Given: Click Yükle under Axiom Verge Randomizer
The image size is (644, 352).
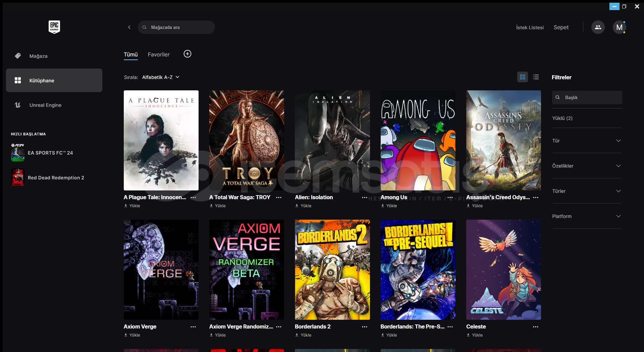Looking at the screenshot, I should [218, 335].
